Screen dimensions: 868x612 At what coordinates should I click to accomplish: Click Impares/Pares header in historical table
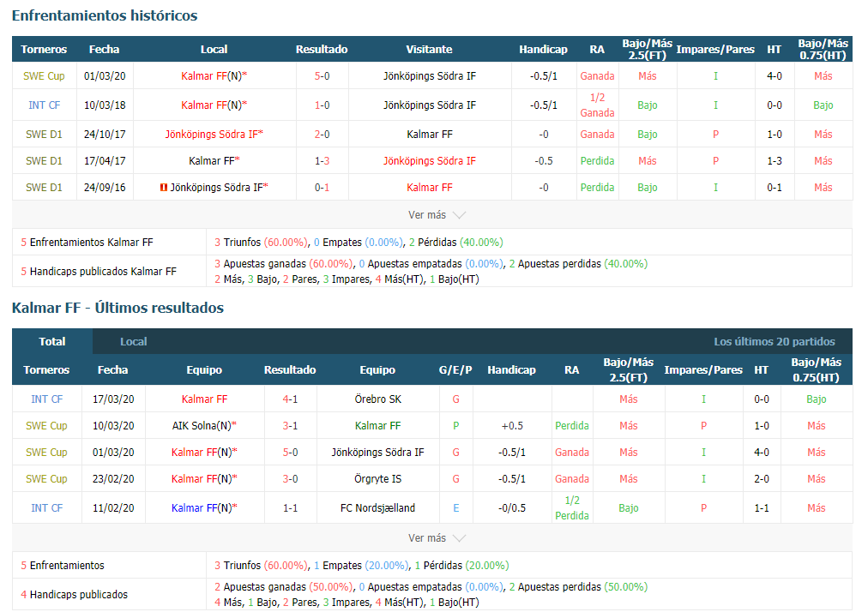tap(715, 49)
